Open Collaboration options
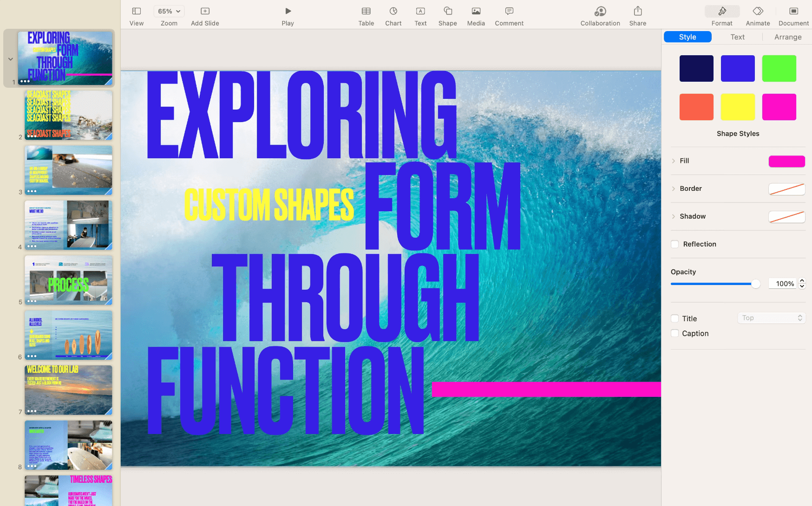 [x=600, y=15]
